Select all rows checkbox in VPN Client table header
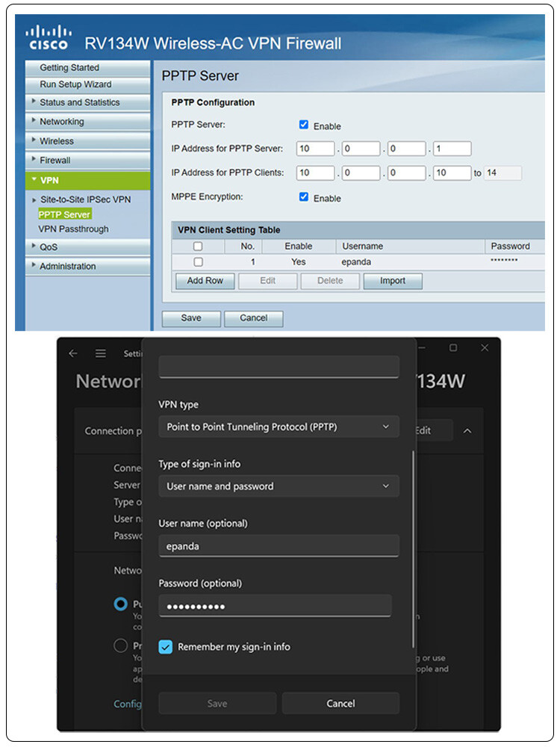This screenshot has height=747, width=560. 198,247
